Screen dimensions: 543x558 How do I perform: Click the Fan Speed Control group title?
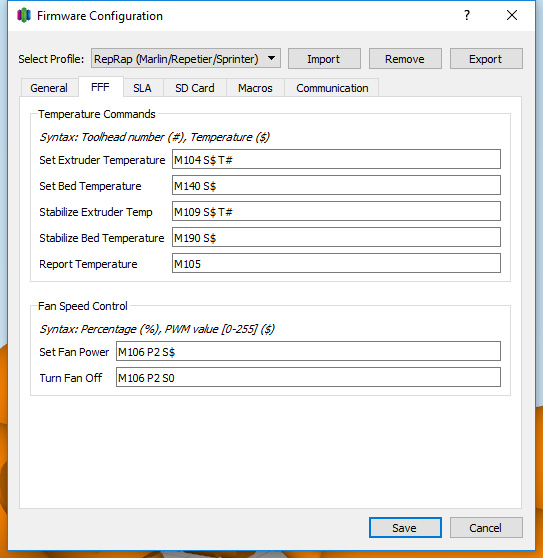83,306
